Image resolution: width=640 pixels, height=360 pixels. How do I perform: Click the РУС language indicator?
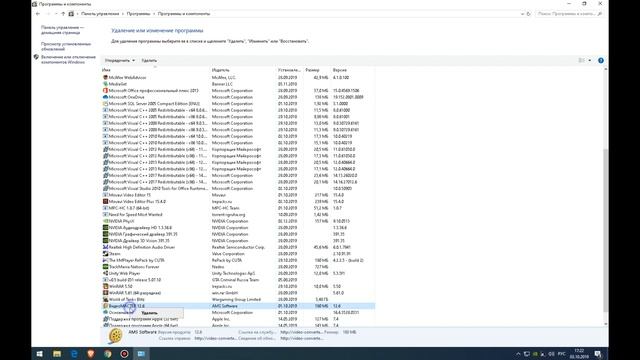[x=562, y=353]
